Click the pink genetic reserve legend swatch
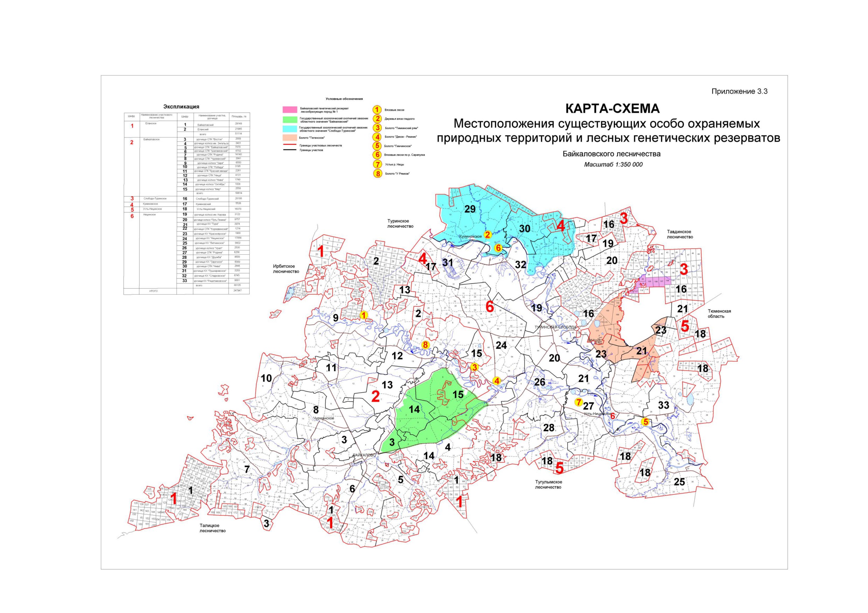The width and height of the screenshot is (868, 613). click(x=290, y=110)
